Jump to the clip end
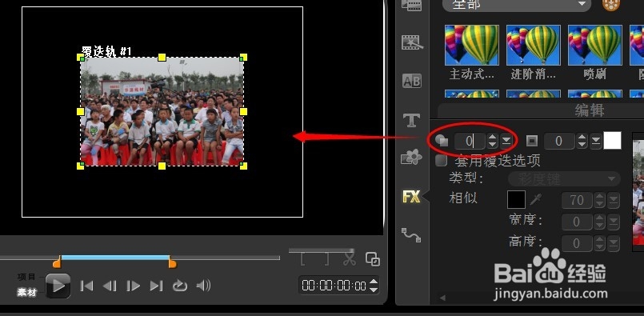 click(156, 286)
